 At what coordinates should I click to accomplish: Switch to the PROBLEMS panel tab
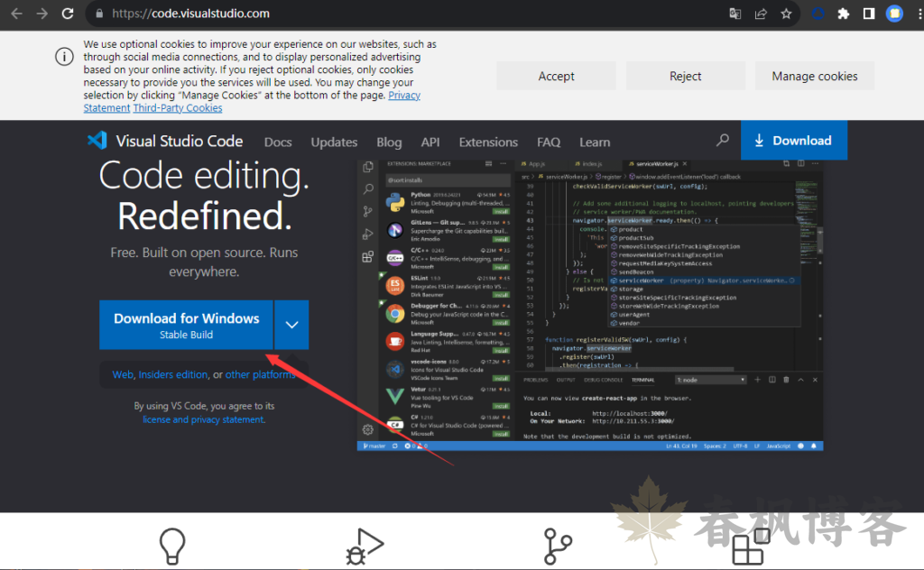point(536,381)
